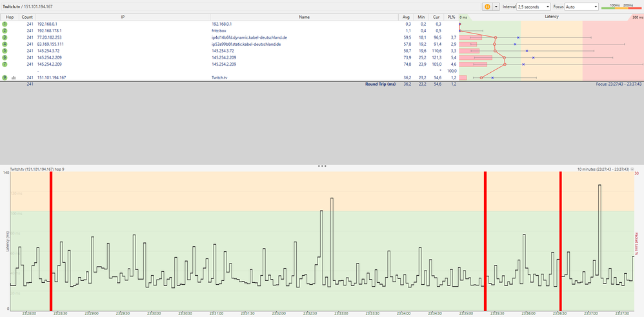Click the 100ms/200ms latency color legend
The image size is (644, 317).
[621, 6]
